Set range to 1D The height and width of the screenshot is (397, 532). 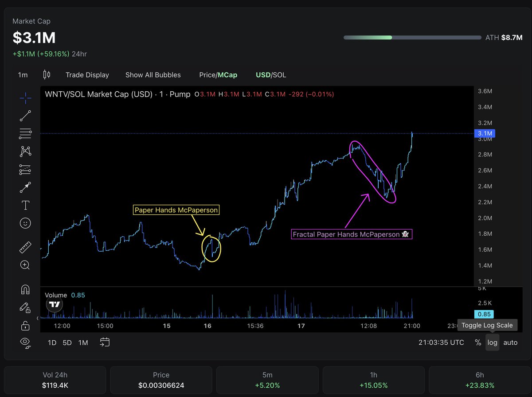pos(52,343)
